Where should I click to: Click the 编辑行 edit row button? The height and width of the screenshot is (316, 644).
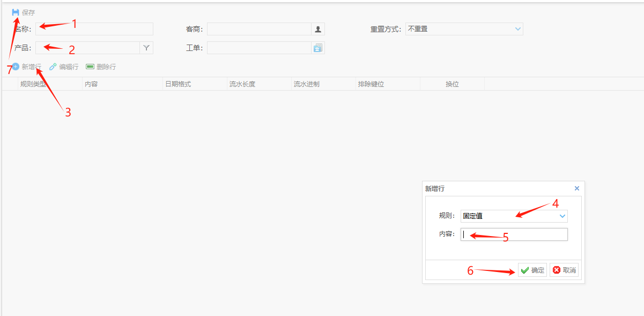tap(64, 67)
